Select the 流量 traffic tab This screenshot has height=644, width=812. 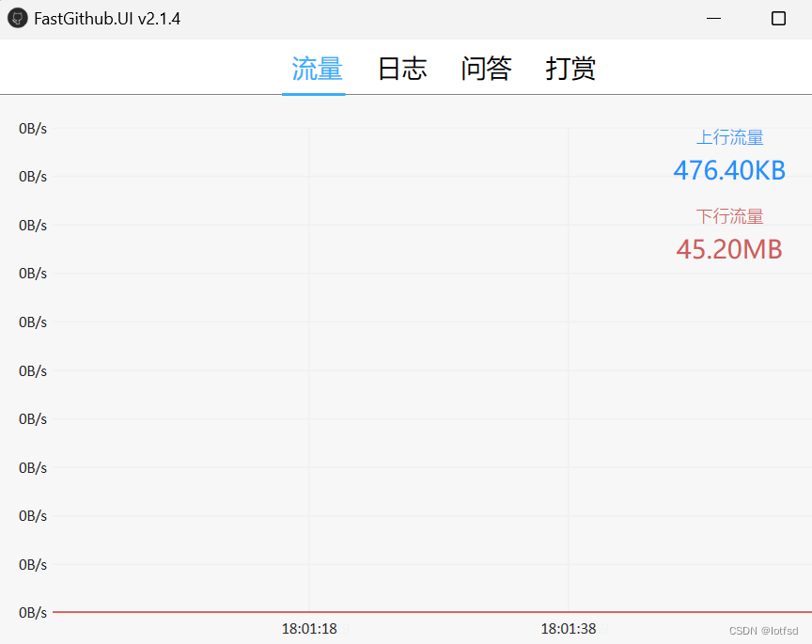314,67
